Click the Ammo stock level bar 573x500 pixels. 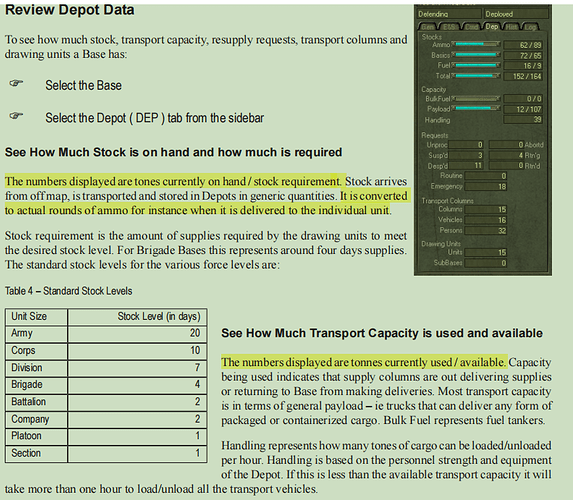pos(476,44)
